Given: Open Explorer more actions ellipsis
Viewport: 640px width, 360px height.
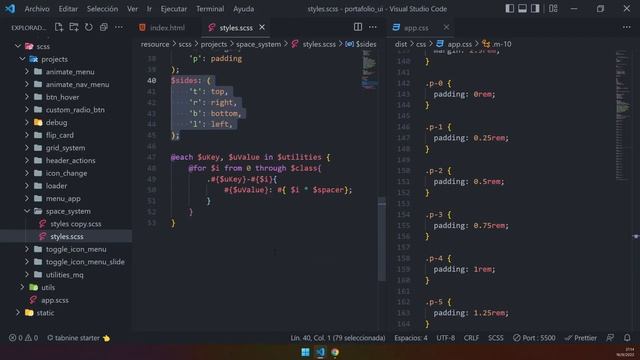Looking at the screenshot, I should [119, 27].
